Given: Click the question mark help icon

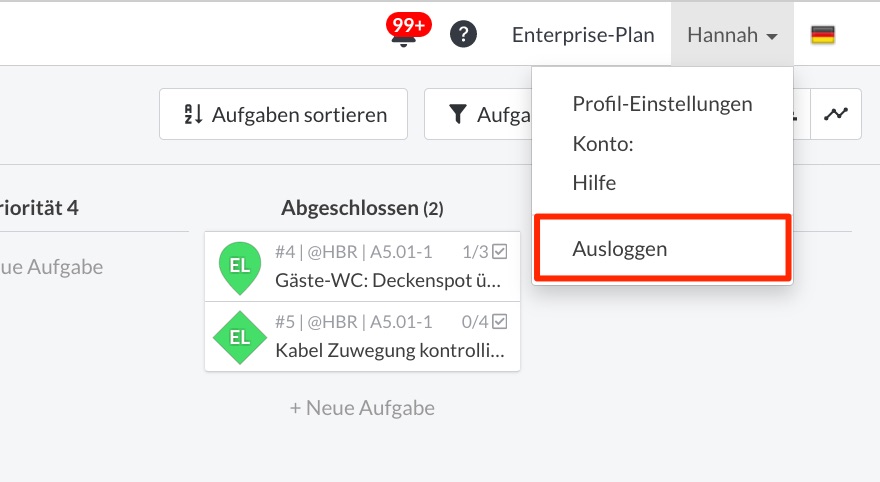Looking at the screenshot, I should [464, 35].
